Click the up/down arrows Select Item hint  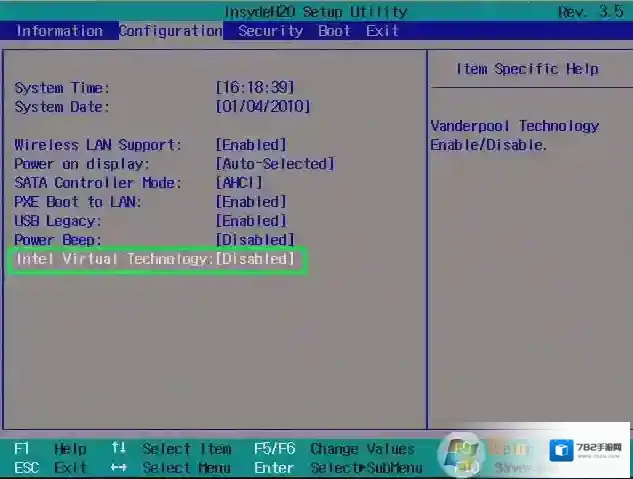point(171,449)
